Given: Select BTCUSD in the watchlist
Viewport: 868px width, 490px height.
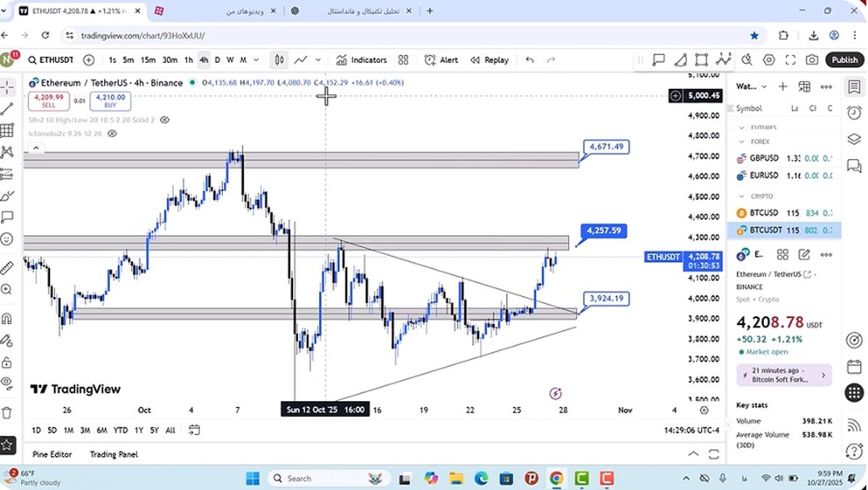Looking at the screenshot, I should click(x=784, y=213).
